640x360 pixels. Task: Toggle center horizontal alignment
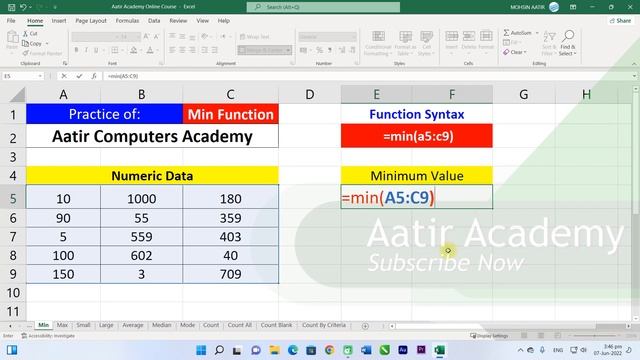(182, 50)
